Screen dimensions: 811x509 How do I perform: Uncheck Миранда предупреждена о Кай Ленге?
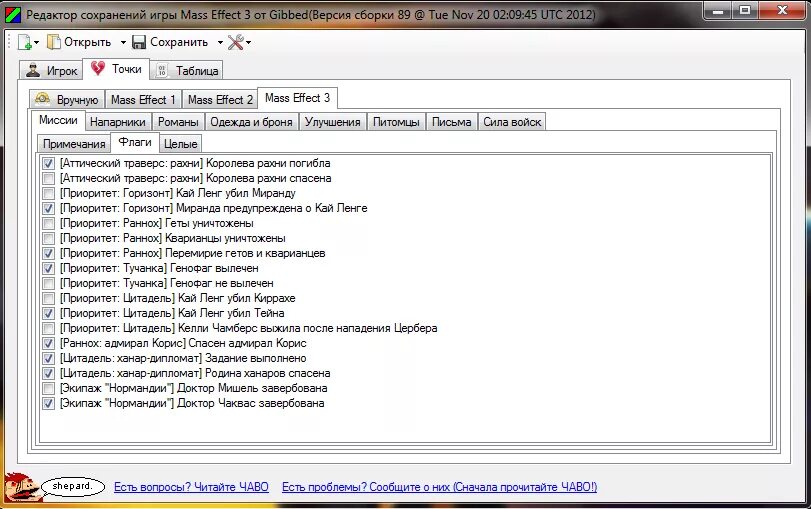point(49,208)
